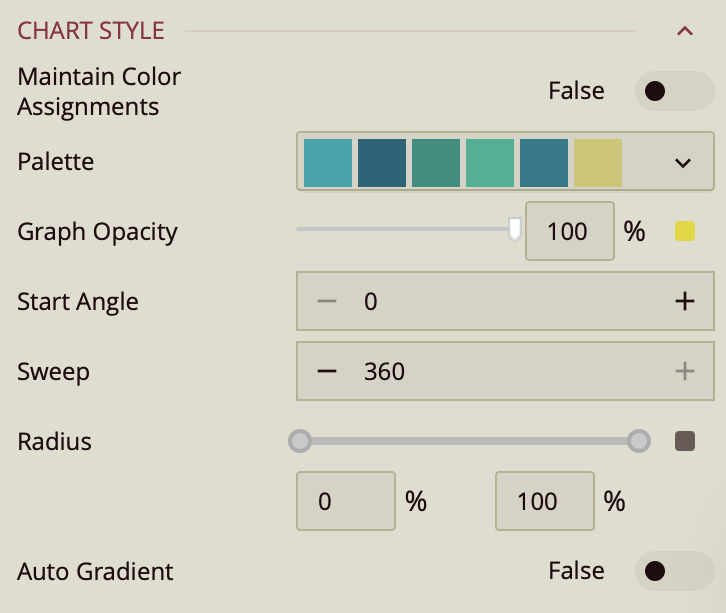Click the yellow square beside Graph Opacity

[685, 232]
